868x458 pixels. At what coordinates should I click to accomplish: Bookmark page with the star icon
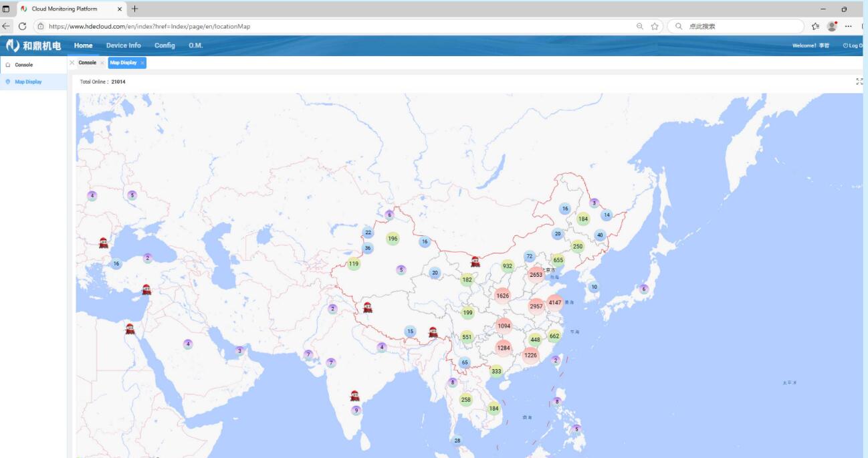point(655,26)
